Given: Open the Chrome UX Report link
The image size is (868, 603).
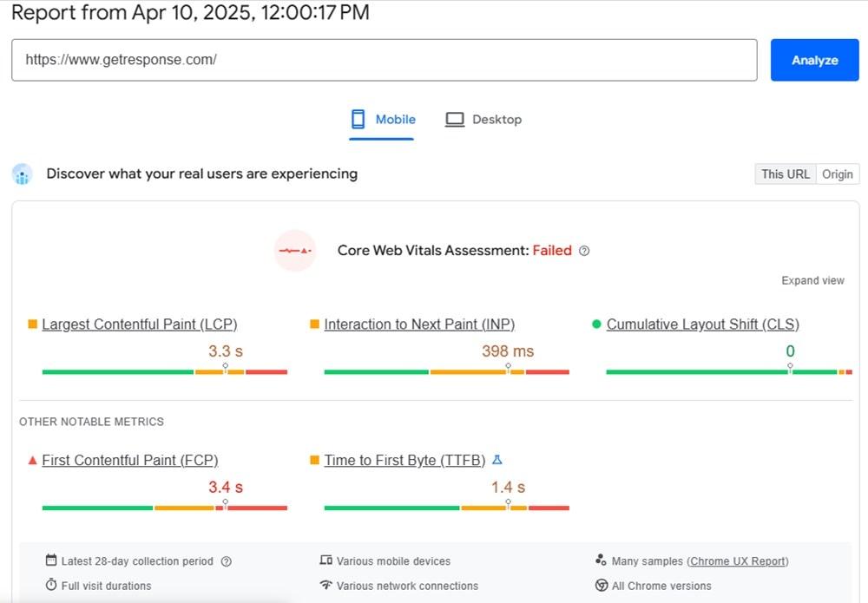Looking at the screenshot, I should coord(738,560).
